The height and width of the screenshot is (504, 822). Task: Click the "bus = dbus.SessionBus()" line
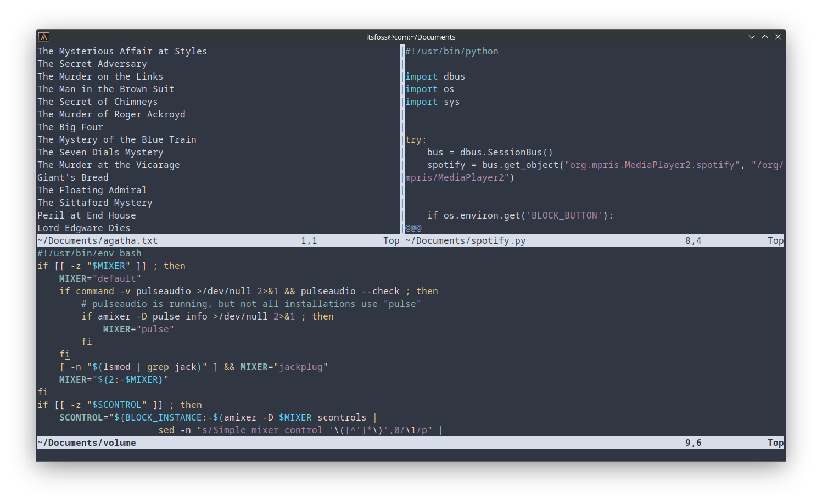[490, 152]
